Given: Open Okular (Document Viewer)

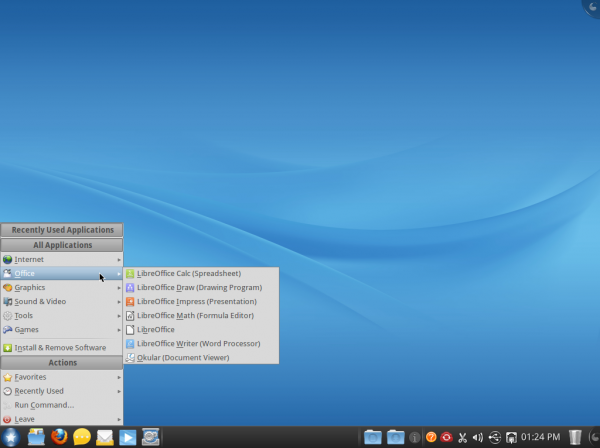Looking at the screenshot, I should 201,358.
